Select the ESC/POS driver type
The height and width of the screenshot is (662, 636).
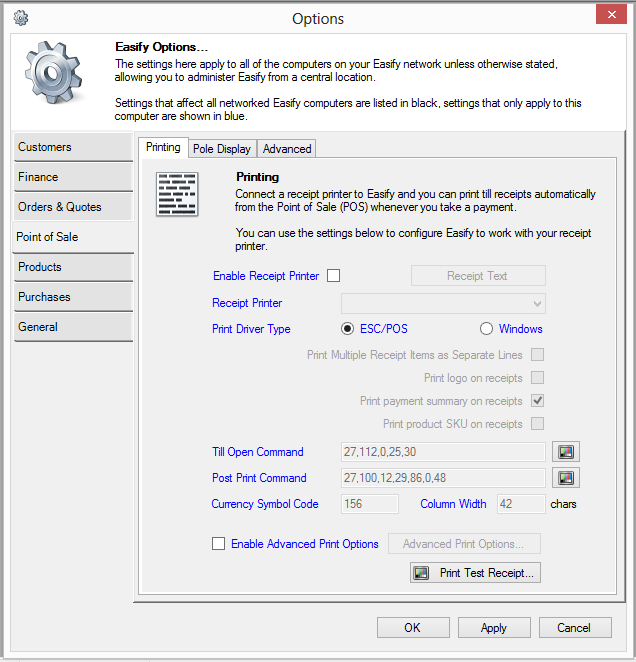pos(349,329)
